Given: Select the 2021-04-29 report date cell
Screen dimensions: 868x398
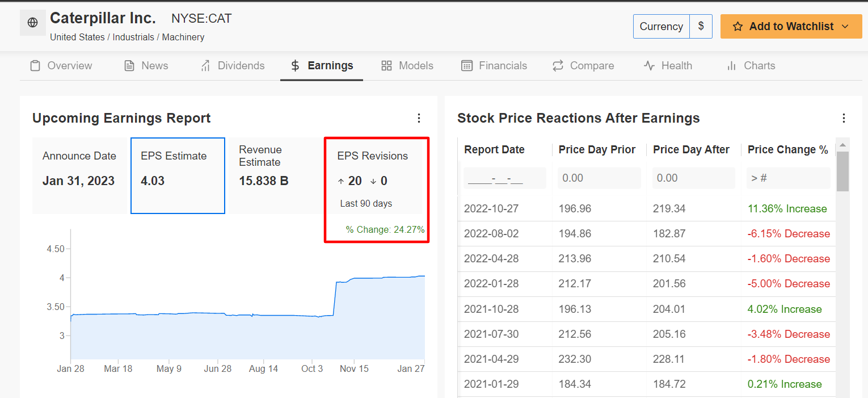Looking at the screenshot, I should 491,359.
